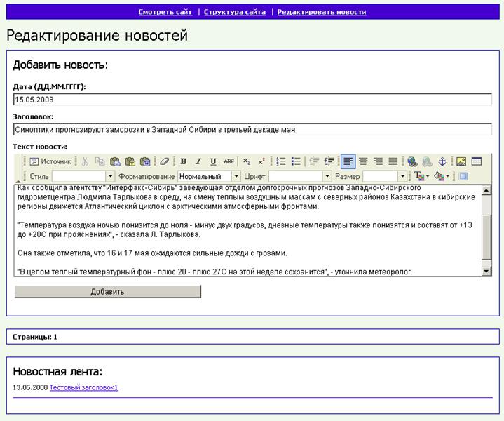Toggle left text alignment

point(348,161)
